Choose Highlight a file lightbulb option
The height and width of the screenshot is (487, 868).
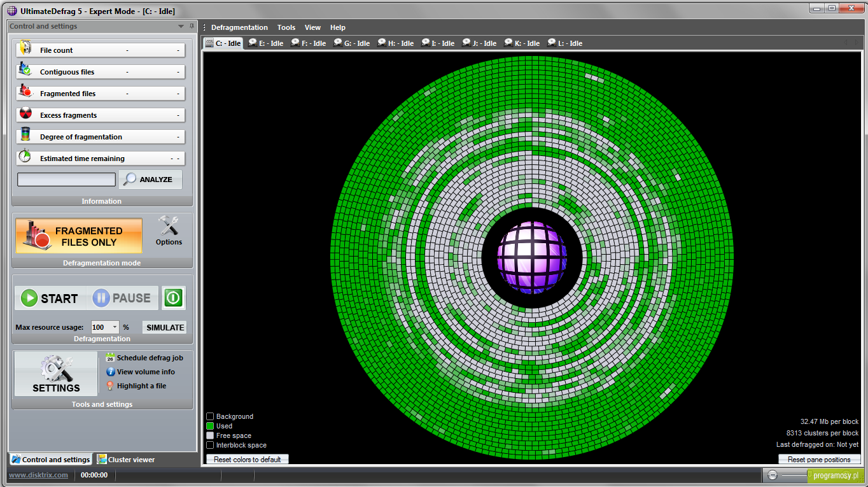tap(136, 386)
